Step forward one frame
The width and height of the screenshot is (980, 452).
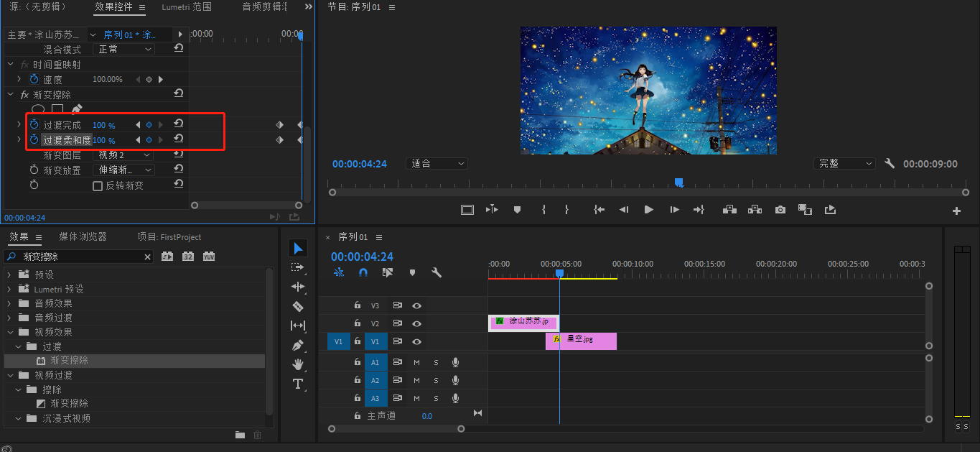[674, 210]
